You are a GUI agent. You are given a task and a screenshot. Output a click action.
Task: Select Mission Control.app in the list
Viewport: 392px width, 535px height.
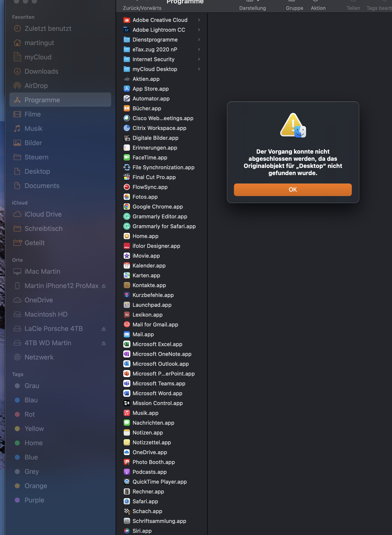[162, 403]
